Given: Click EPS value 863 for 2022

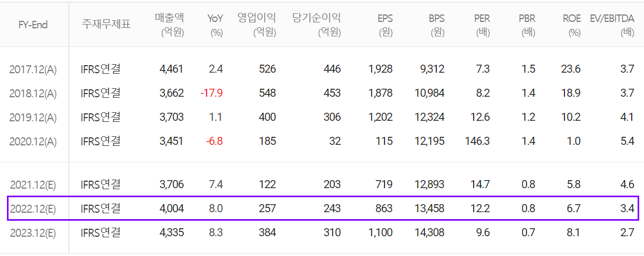Looking at the screenshot, I should pyautogui.click(x=383, y=208).
